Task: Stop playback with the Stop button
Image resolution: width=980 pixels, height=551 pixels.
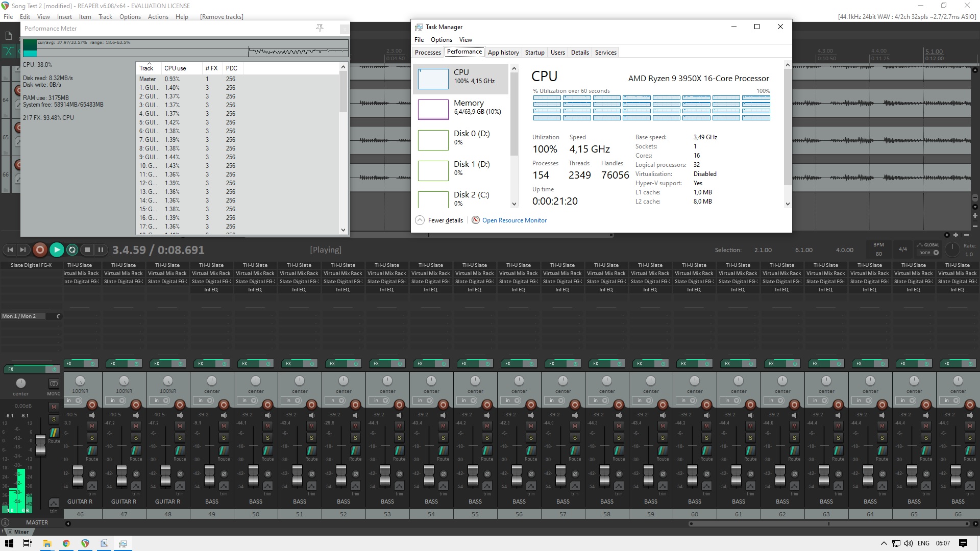Action: pos(87,249)
